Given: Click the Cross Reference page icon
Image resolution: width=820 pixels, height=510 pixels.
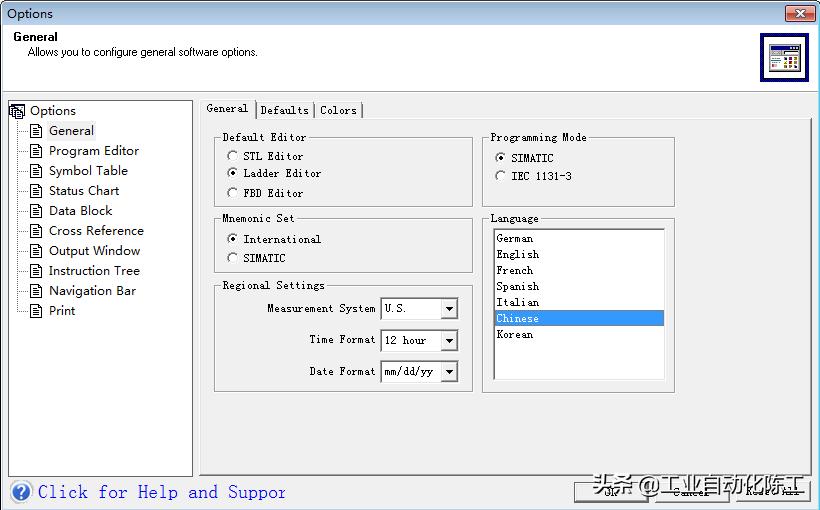Looking at the screenshot, I should point(36,231).
